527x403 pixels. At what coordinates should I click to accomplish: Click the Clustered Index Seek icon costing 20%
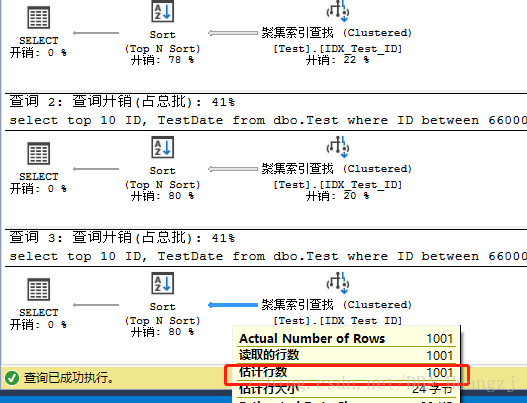click(x=338, y=147)
